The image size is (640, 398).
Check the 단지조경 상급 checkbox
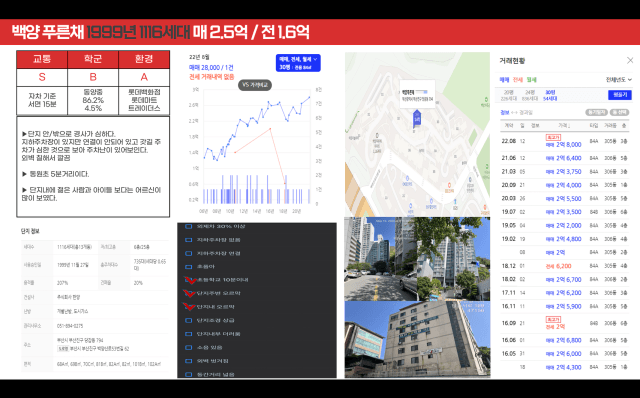pos(189,320)
